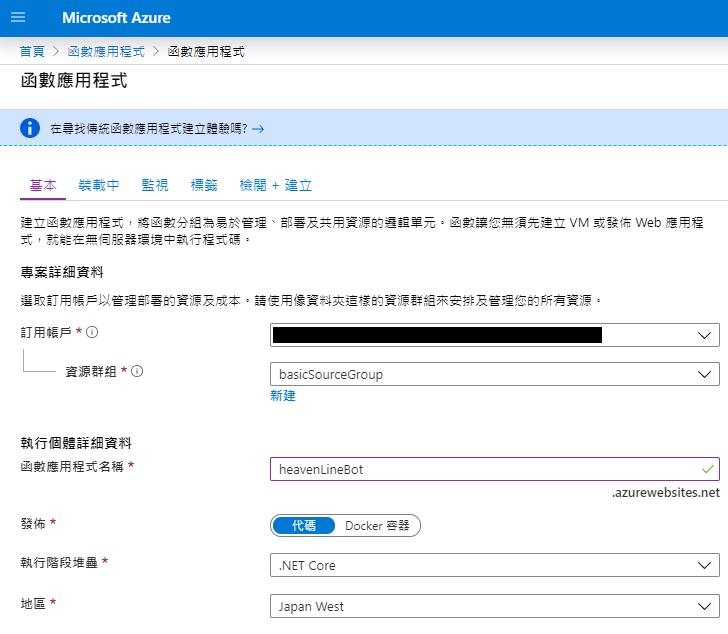Switch to the 裝載中 tab
The width and height of the screenshot is (728, 634).
(99, 185)
